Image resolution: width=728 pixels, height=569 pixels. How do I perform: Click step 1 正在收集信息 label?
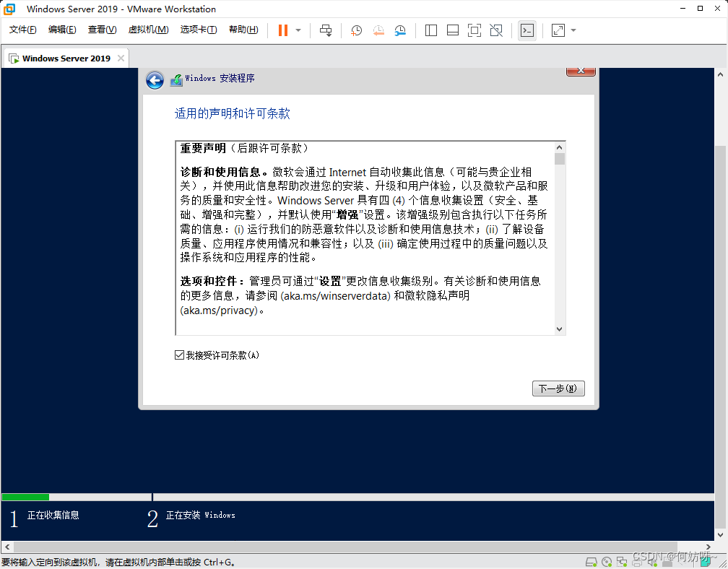(53, 515)
